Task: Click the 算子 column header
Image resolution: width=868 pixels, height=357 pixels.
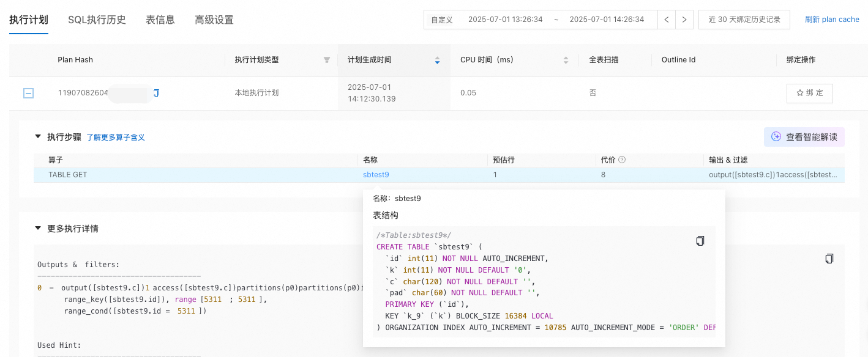Action: 56,160
